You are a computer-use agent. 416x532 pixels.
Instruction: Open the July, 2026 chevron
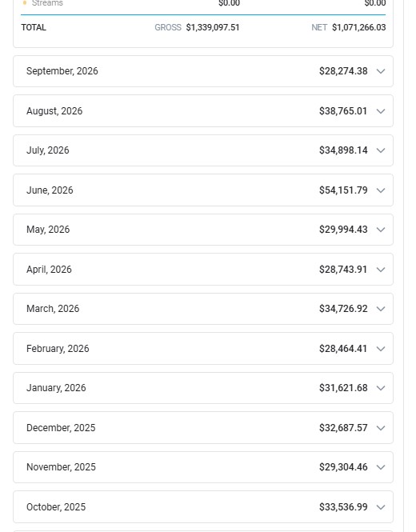click(381, 150)
